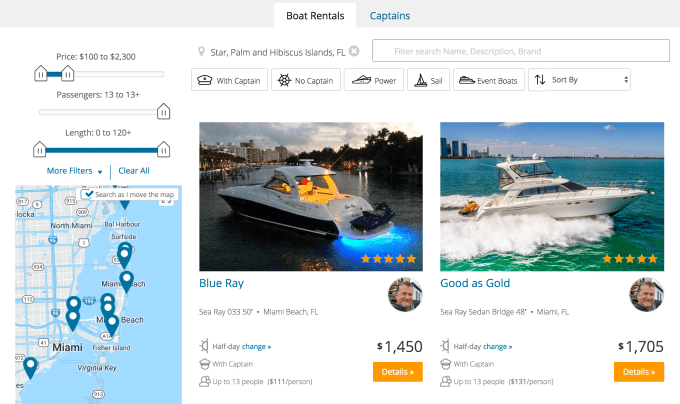Image resolution: width=680 pixels, height=404 pixels.
Task: Open the Blue Ray boat photo
Action: pyautogui.click(x=311, y=196)
